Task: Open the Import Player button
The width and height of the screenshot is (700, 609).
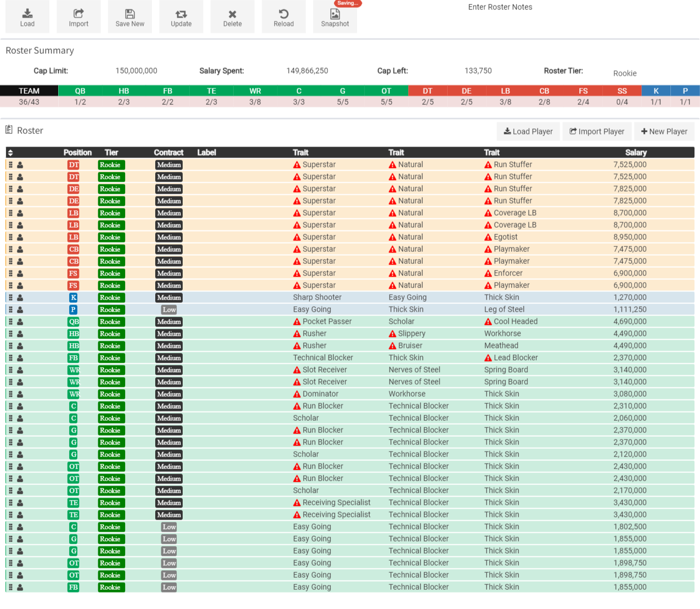Action: 597,132
